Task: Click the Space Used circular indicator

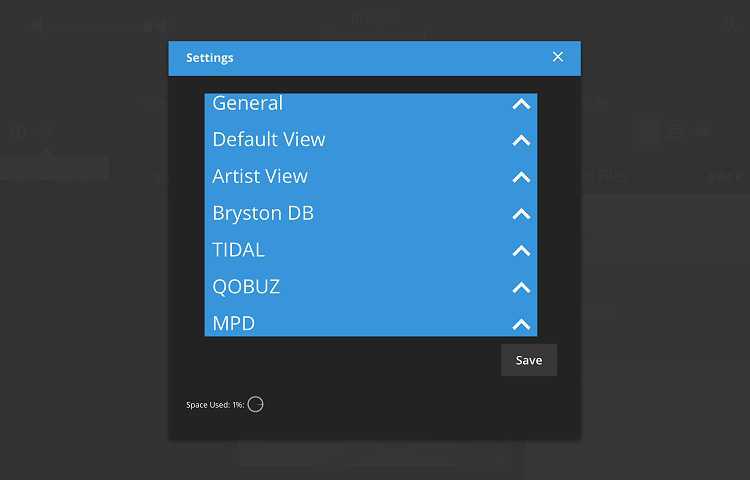Action: [255, 404]
